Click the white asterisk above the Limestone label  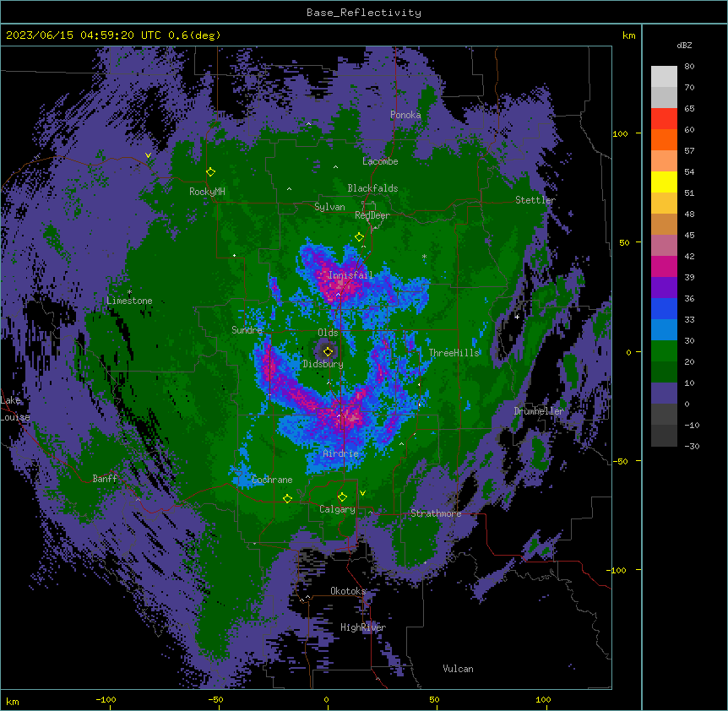(x=129, y=292)
